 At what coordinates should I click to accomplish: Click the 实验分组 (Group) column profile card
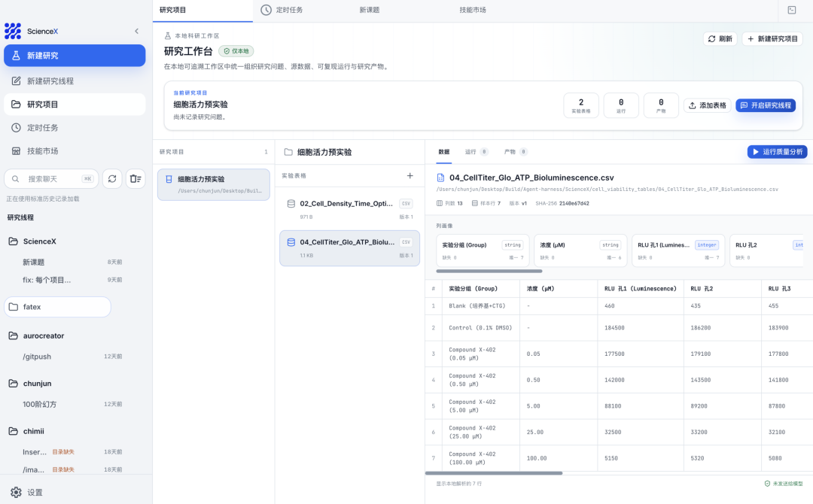point(483,250)
